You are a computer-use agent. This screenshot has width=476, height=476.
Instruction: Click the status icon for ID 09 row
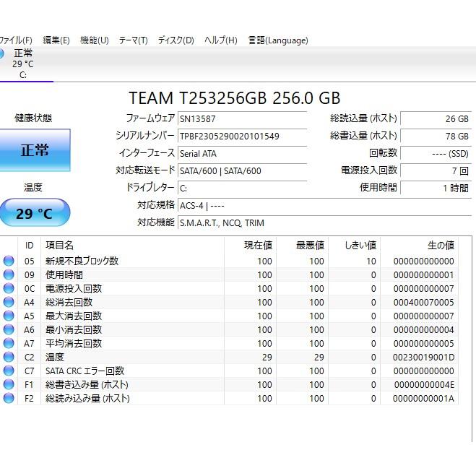click(9, 274)
